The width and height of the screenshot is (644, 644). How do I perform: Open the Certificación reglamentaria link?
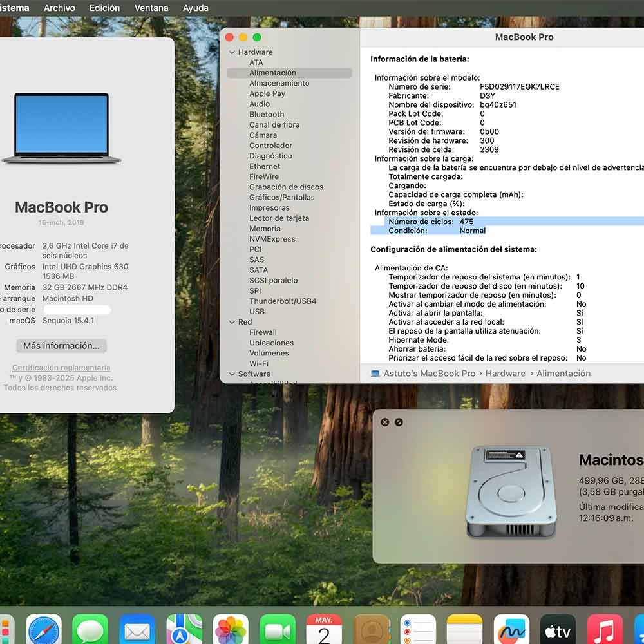tap(61, 368)
